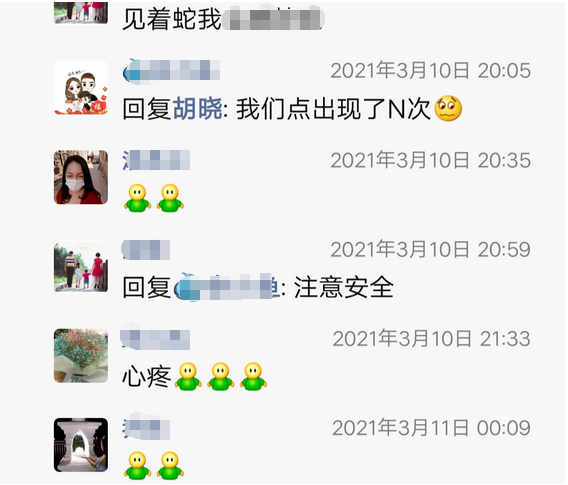Click the 胡晓 name link in reply

pyautogui.click(x=197, y=109)
